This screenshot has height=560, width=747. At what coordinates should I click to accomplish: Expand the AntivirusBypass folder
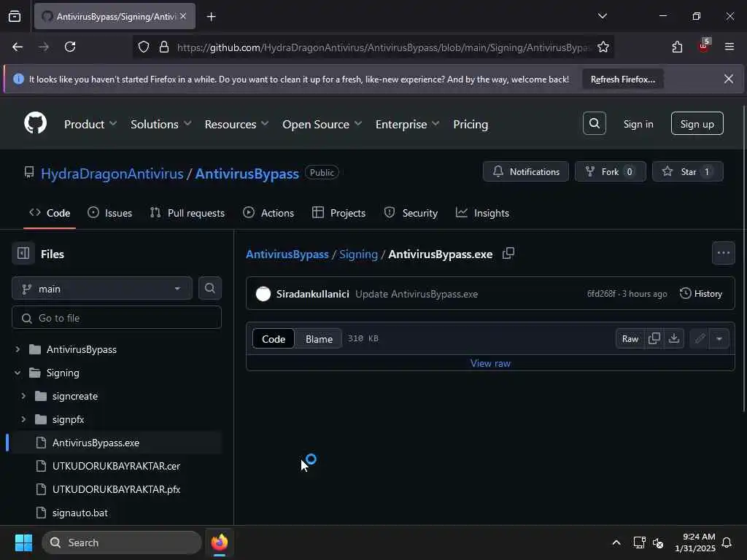point(18,349)
